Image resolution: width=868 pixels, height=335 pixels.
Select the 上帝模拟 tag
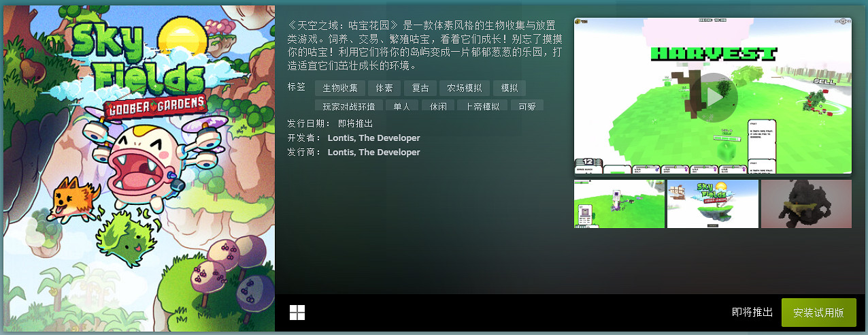(482, 106)
